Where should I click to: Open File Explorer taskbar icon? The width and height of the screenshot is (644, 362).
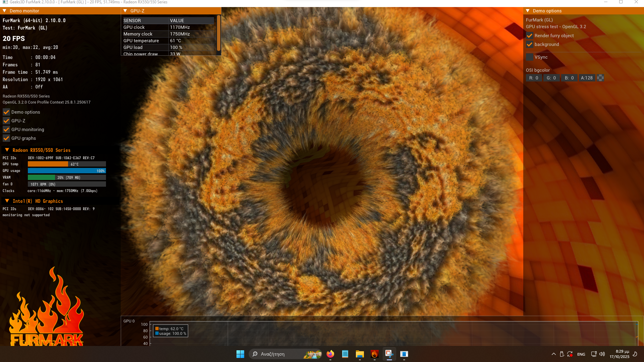coord(360,354)
